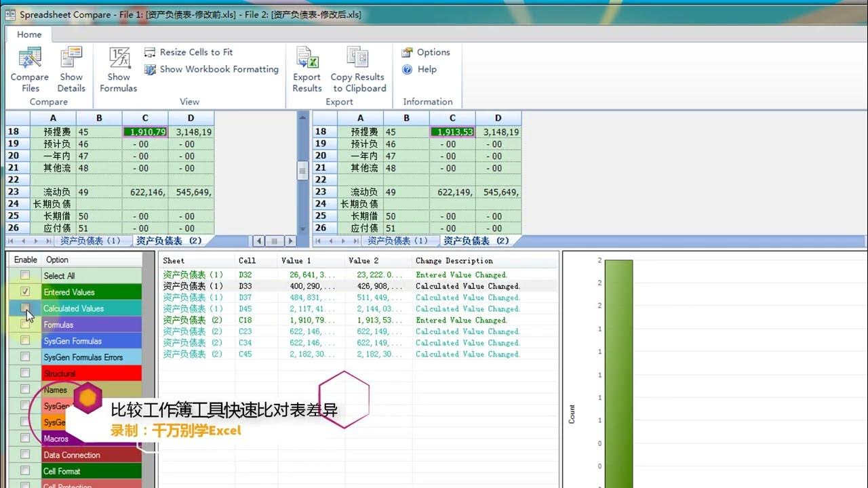This screenshot has width=868, height=488.
Task: Click the vertical scrollbar thumb between the panes
Action: (302, 172)
